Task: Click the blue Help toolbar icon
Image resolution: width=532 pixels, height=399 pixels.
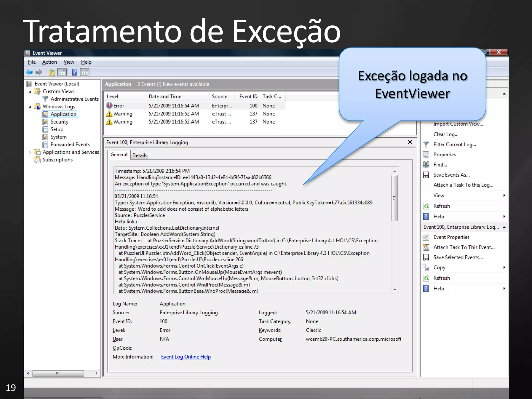Action: pos(75,72)
